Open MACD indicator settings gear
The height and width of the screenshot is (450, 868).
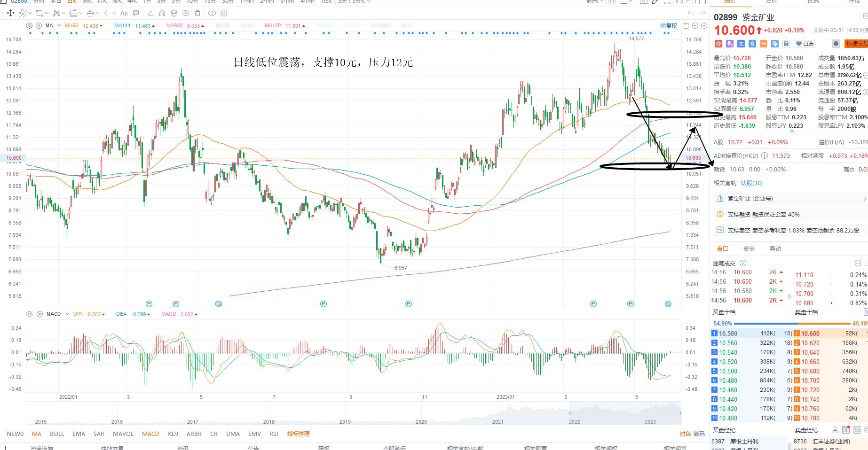[30, 314]
